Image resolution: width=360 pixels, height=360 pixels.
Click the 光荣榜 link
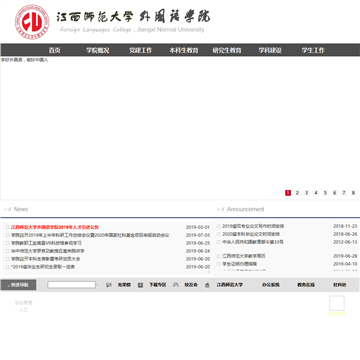coord(124,285)
